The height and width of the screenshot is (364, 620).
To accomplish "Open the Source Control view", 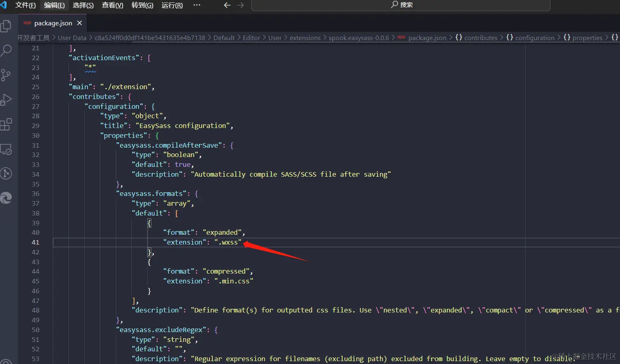I will coord(6,75).
